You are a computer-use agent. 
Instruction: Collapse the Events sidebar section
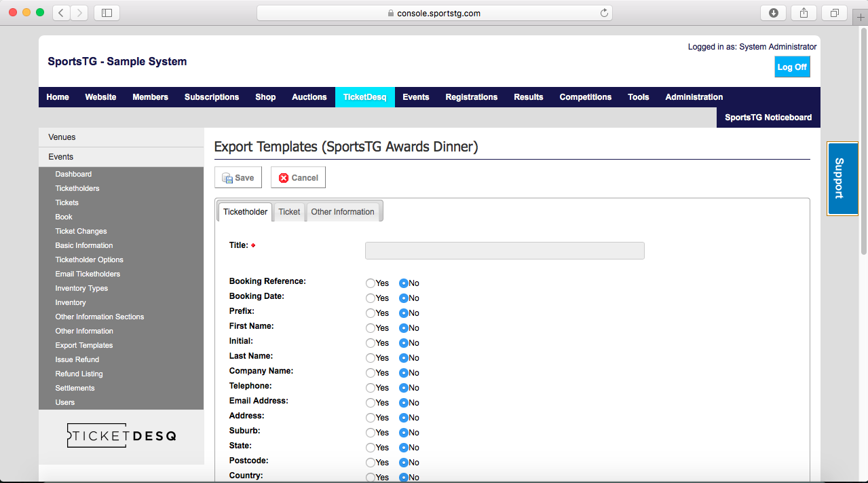click(121, 157)
